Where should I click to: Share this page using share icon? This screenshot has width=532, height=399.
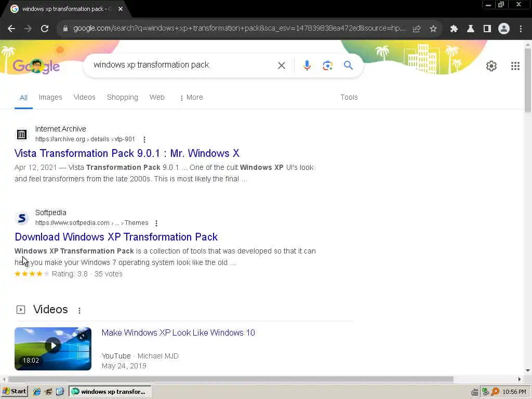click(417, 29)
